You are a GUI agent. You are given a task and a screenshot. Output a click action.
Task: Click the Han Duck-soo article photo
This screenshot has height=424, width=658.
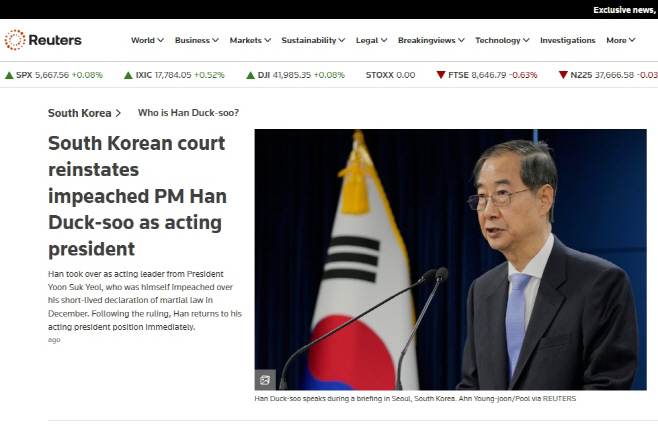[x=450, y=259]
